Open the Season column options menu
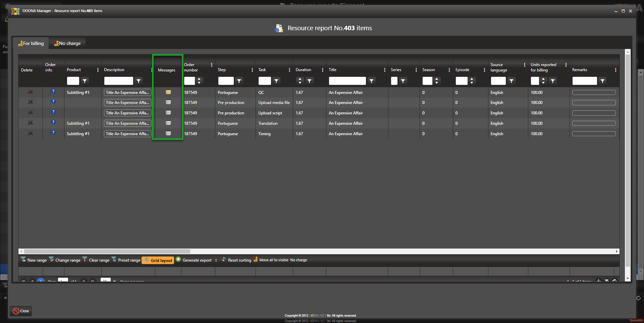The height and width of the screenshot is (323, 644). 449,70
